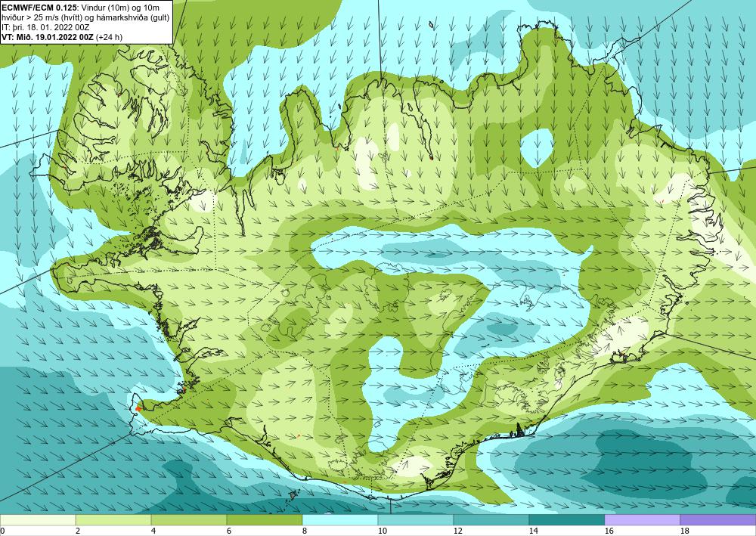Click the 6–8 m/s dark green swatch
The height and width of the screenshot is (536, 756).
pos(264,520)
